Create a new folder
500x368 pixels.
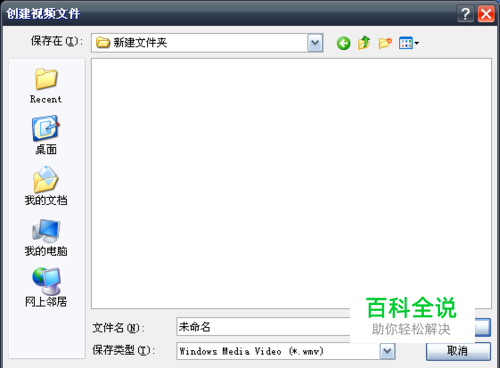[x=385, y=43]
